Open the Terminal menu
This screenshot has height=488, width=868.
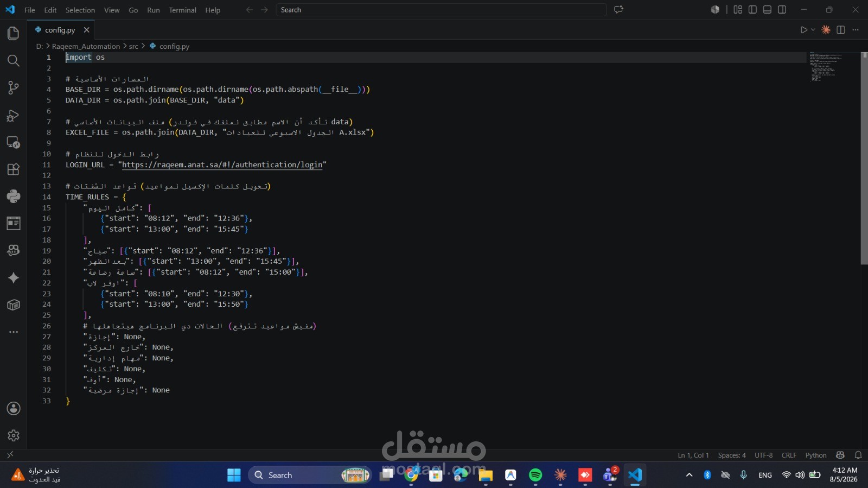click(182, 10)
